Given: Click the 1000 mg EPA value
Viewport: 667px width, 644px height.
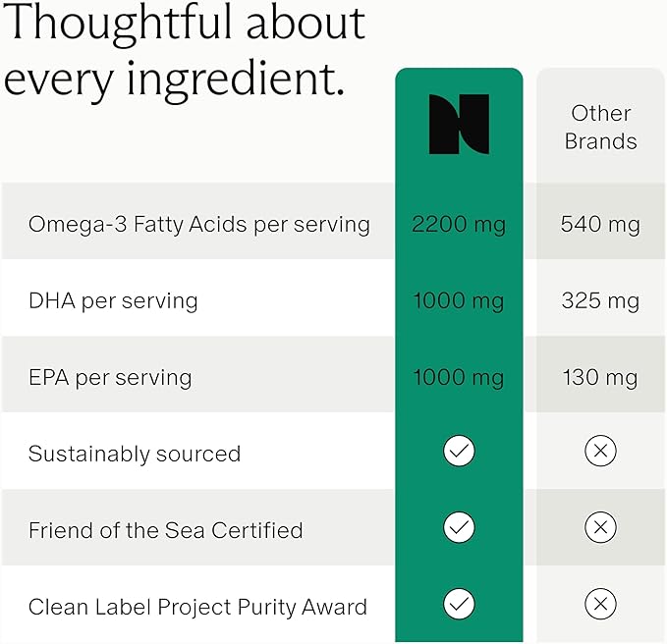Looking at the screenshot, I should point(459,377).
